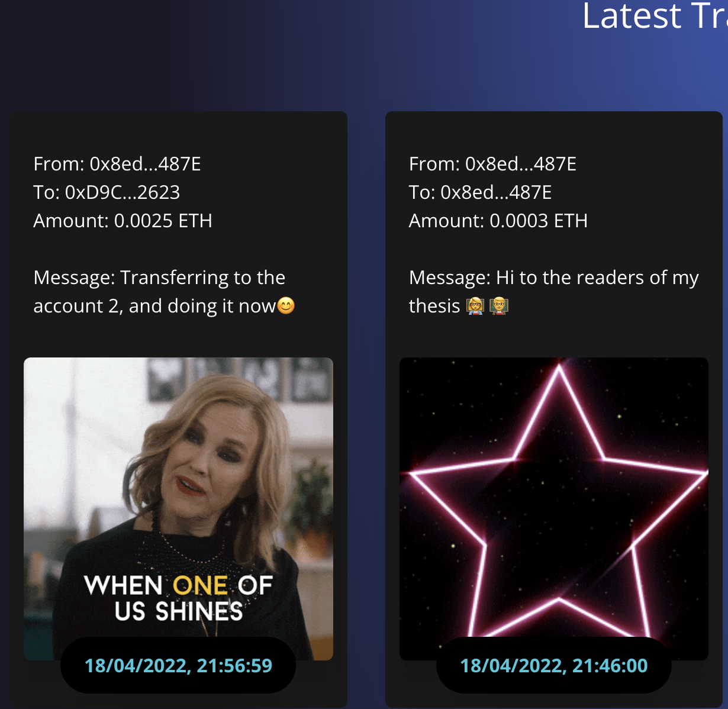
Task: Click the 'Transferring to the account 2' message
Action: click(x=164, y=292)
